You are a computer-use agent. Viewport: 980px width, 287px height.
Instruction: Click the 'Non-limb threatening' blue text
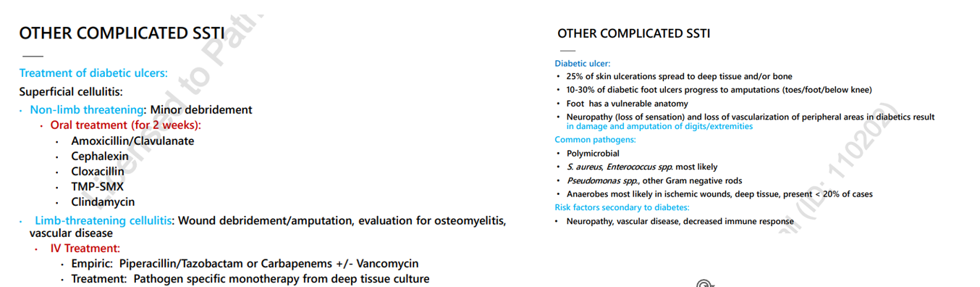coord(87,110)
